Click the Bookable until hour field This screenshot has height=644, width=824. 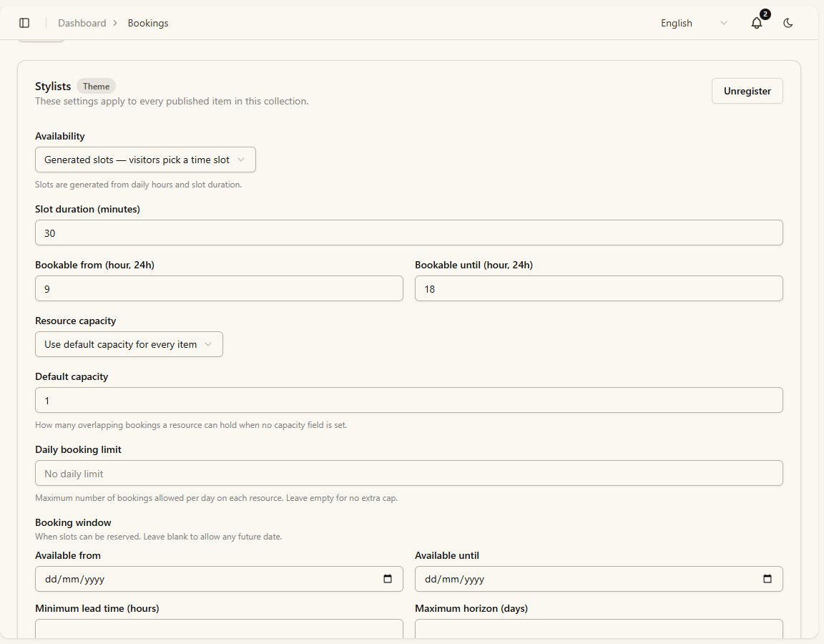tap(599, 288)
